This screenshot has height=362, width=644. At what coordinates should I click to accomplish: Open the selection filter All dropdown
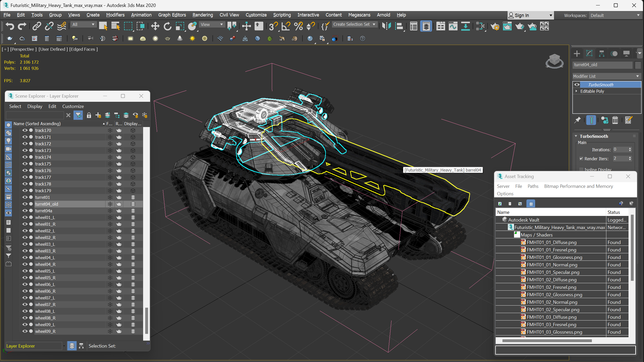[x=83, y=24]
